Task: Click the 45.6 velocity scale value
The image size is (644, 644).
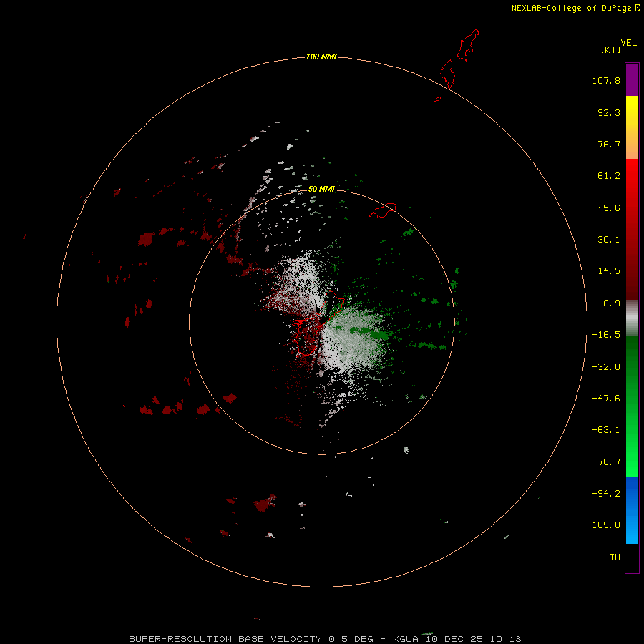Action: point(609,208)
